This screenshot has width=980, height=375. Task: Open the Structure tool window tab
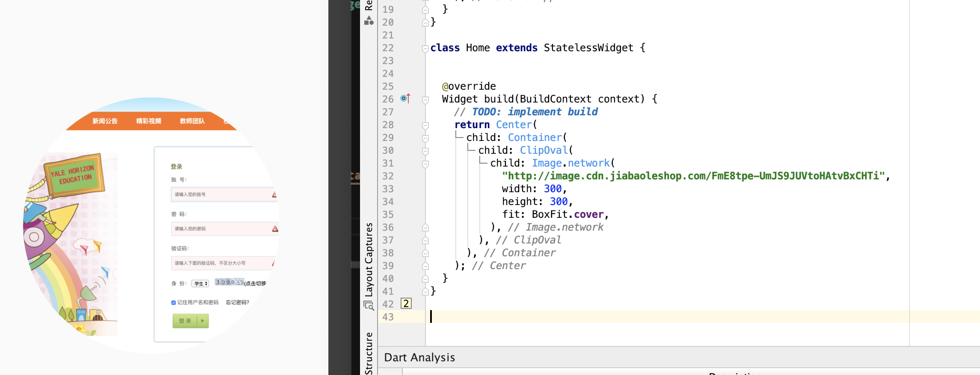pos(369,354)
